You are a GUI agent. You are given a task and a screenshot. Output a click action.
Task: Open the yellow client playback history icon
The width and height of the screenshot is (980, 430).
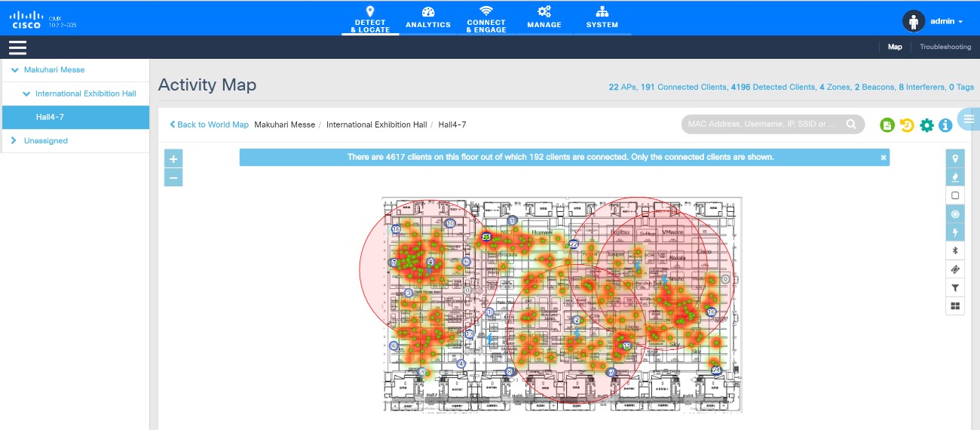pos(907,125)
